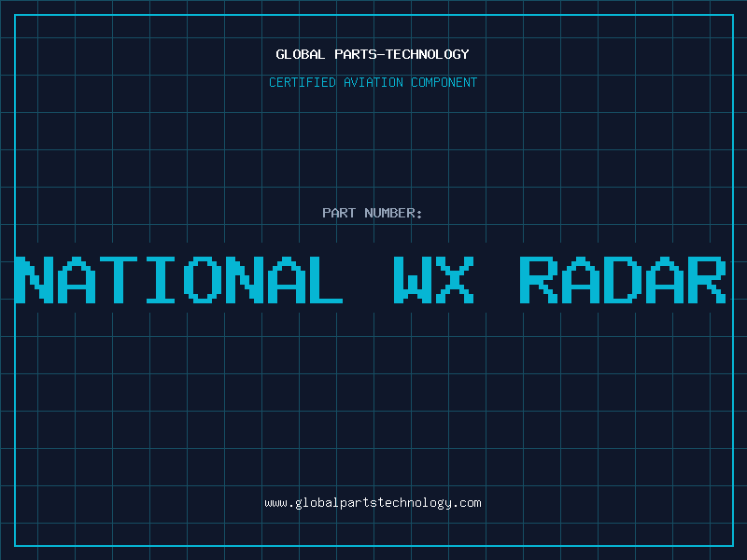747x560 pixels.
Task: Click the PART NUMBER: label
Action: click(x=373, y=213)
